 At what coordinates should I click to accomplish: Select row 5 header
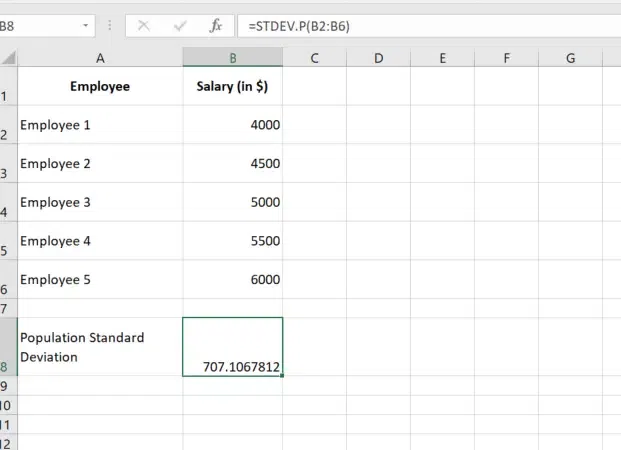click(8, 240)
